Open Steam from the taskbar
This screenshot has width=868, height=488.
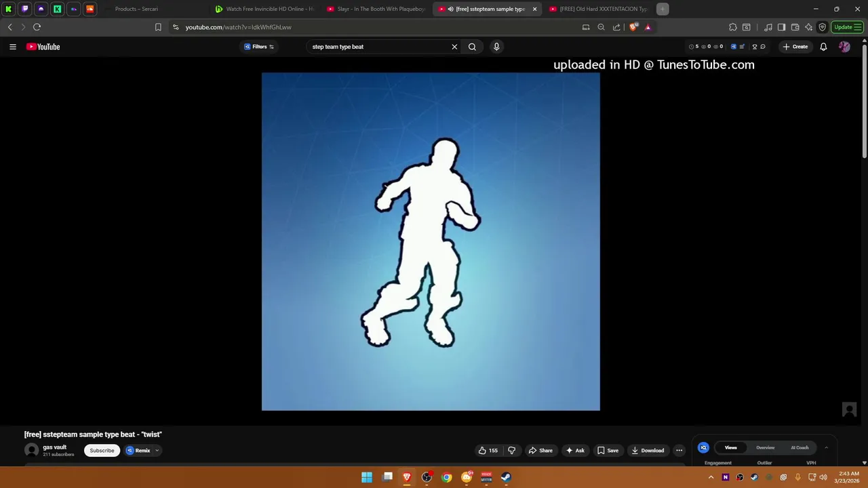click(506, 477)
